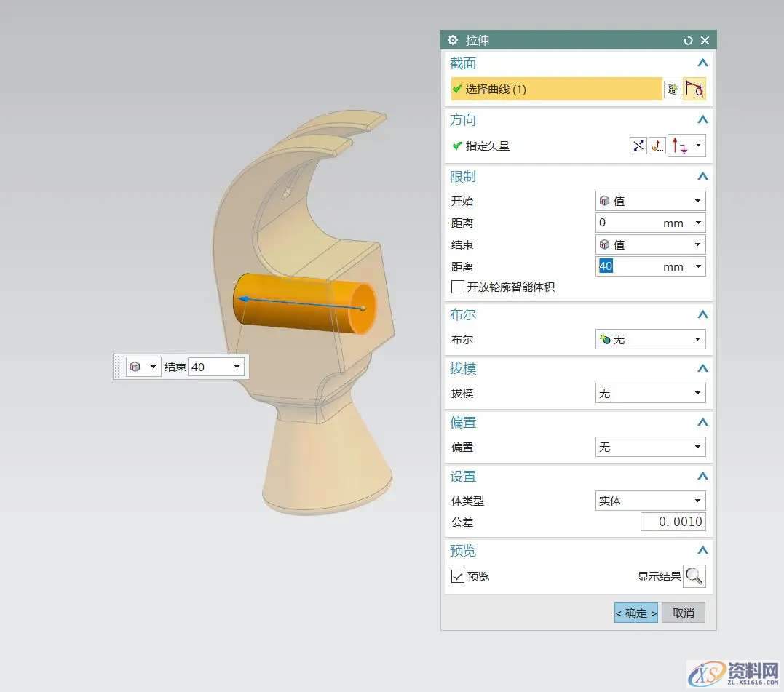This screenshot has width=784, height=692.
Task: Open the 拔模 dropdown set to 无
Action: tap(650, 394)
